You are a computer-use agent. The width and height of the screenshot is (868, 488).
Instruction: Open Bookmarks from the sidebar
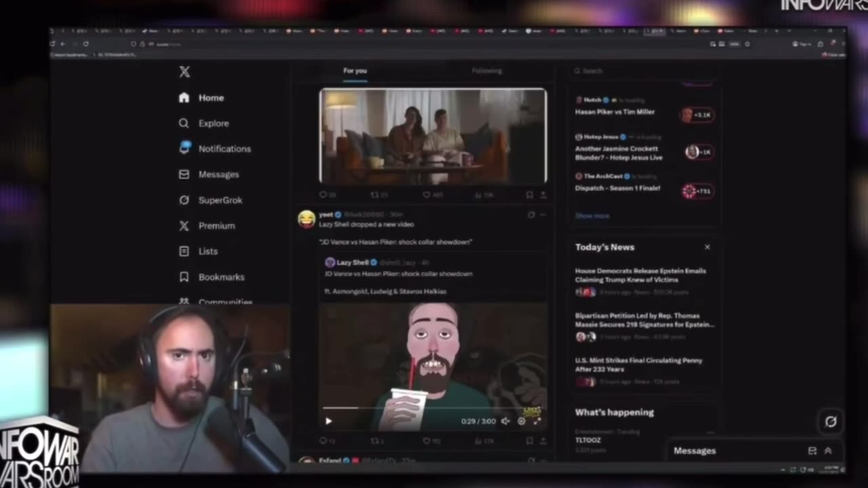211,277
